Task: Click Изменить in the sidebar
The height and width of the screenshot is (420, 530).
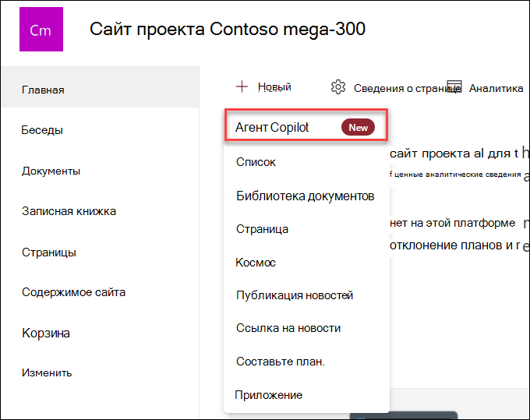Action: click(47, 372)
